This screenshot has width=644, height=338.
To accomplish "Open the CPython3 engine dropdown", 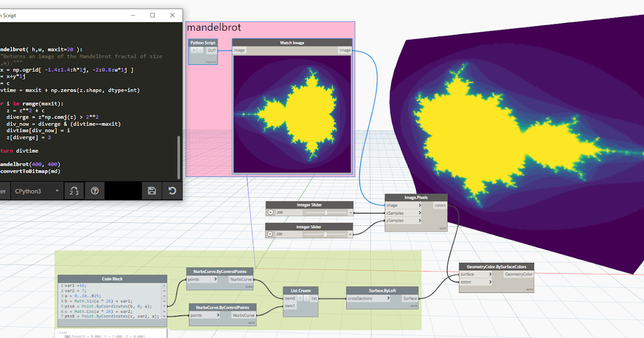I will (x=36, y=191).
